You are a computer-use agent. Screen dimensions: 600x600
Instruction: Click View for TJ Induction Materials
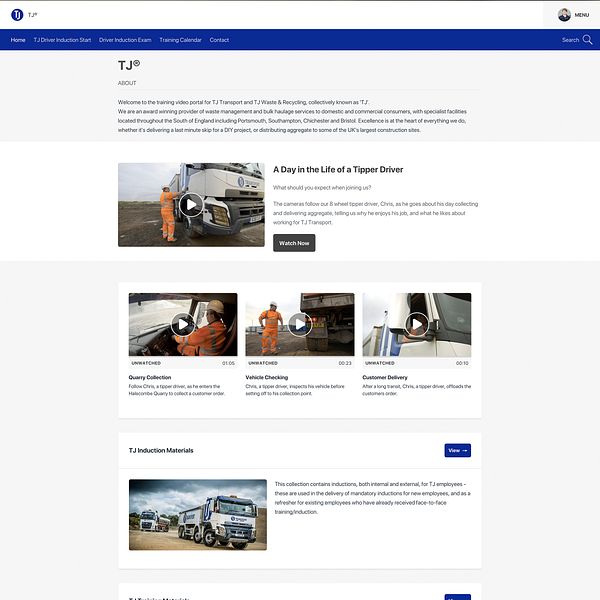pos(458,450)
